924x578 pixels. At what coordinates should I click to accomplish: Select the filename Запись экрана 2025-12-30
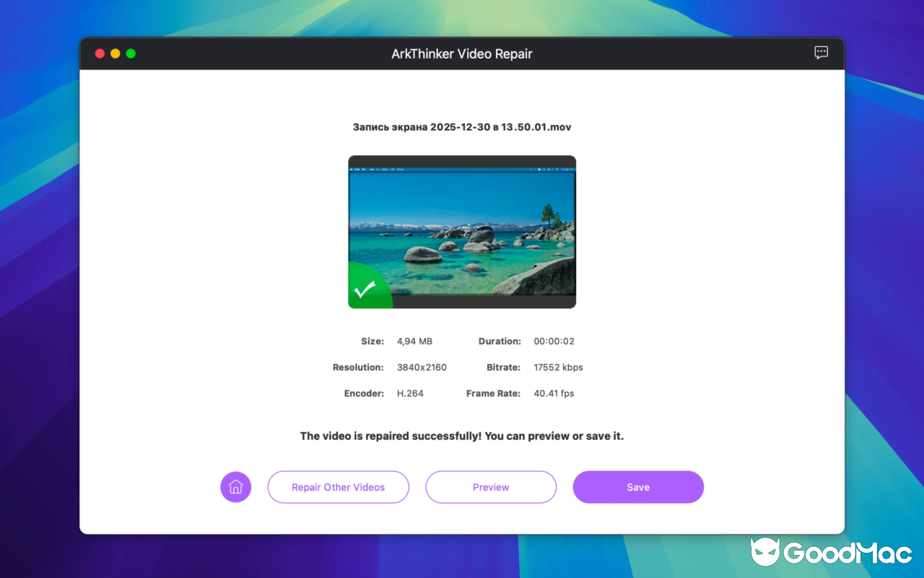pos(462,126)
